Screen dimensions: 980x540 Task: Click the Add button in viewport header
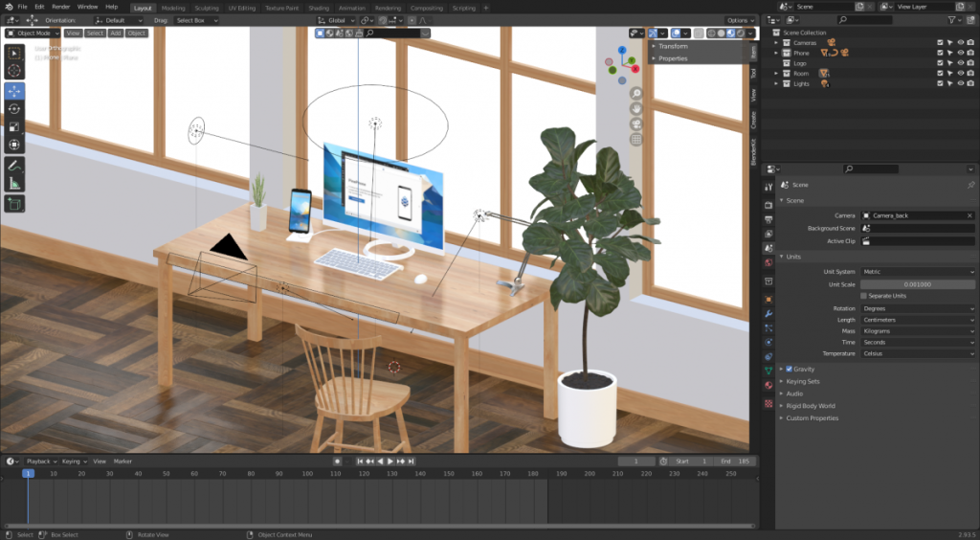(115, 33)
